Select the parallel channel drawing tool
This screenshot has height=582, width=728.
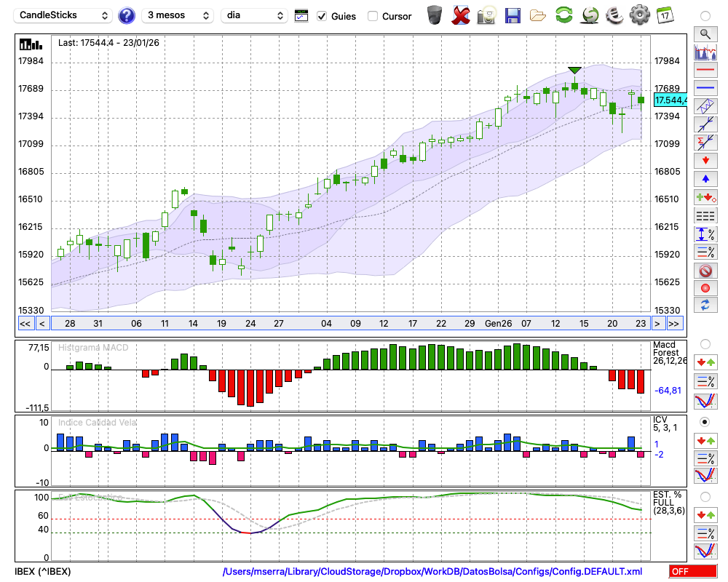click(x=705, y=106)
